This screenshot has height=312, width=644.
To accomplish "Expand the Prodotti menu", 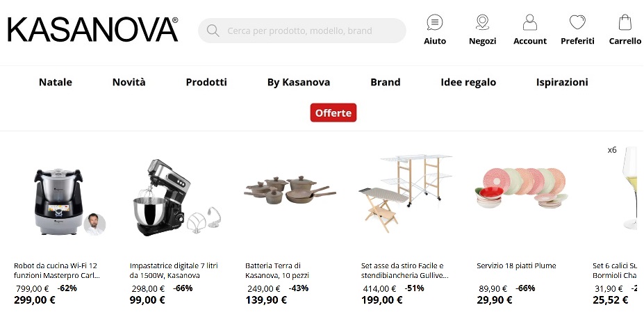I will pos(206,82).
